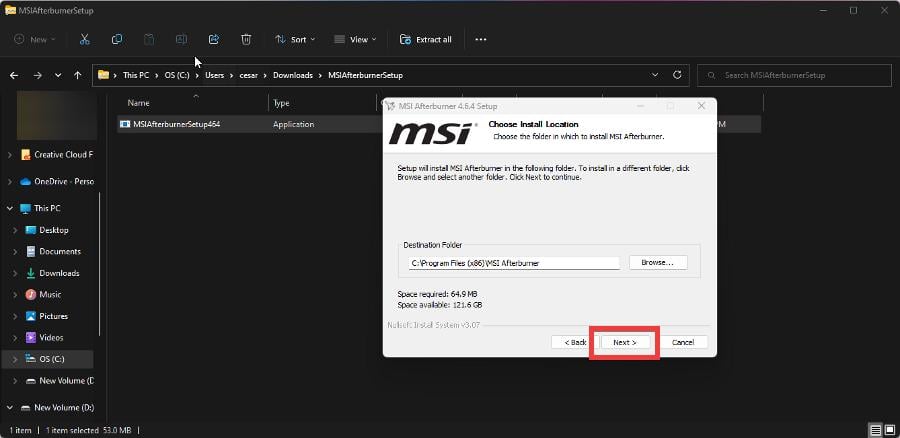The image size is (900, 438).
Task: Open the View dropdown menu
Action: coord(355,40)
